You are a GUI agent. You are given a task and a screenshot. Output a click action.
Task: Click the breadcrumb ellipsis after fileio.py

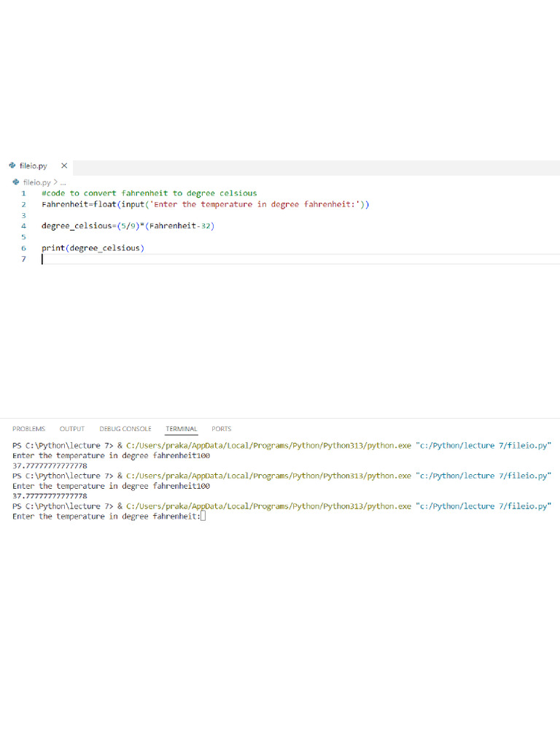tap(63, 182)
